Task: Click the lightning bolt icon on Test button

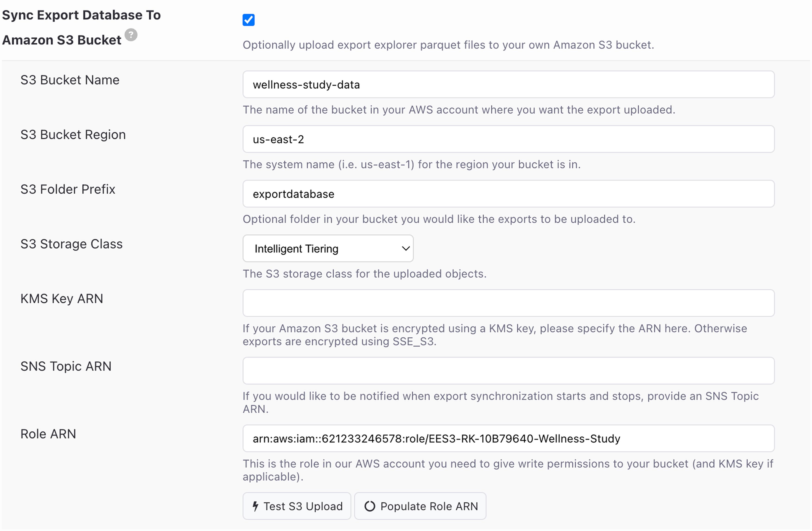Action: (255, 506)
